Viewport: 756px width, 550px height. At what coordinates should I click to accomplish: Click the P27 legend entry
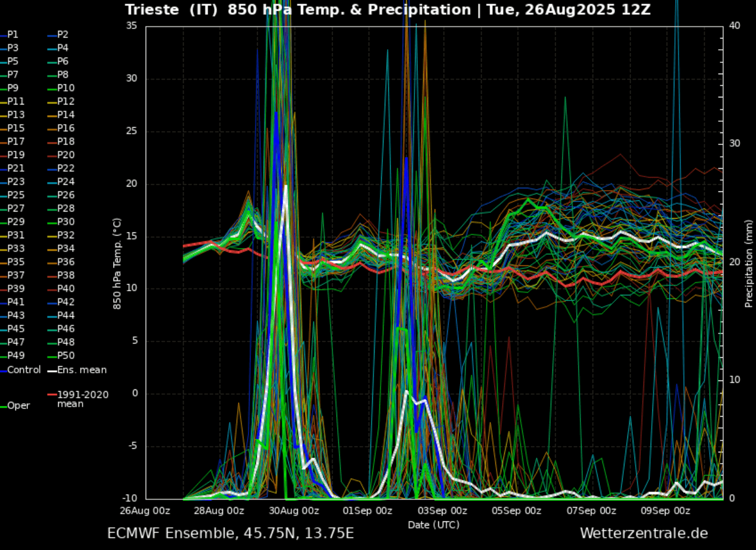pyautogui.click(x=12, y=208)
